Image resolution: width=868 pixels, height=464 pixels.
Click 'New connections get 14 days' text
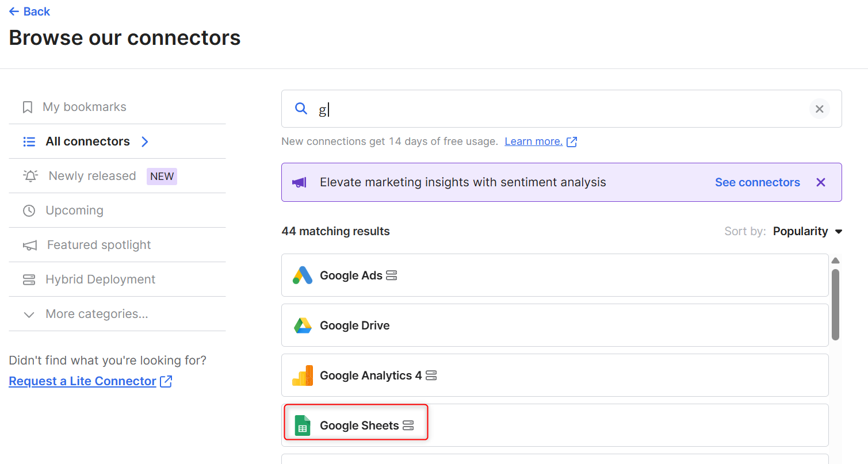click(389, 141)
